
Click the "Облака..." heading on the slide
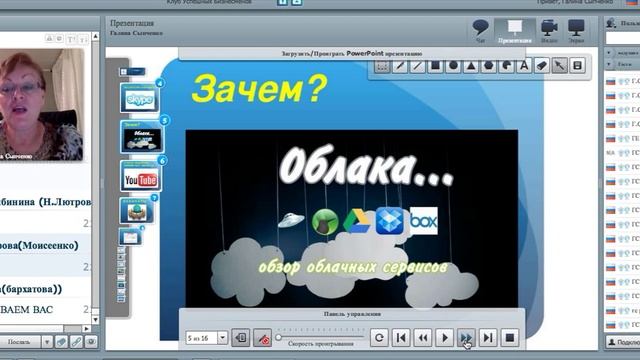[366, 166]
